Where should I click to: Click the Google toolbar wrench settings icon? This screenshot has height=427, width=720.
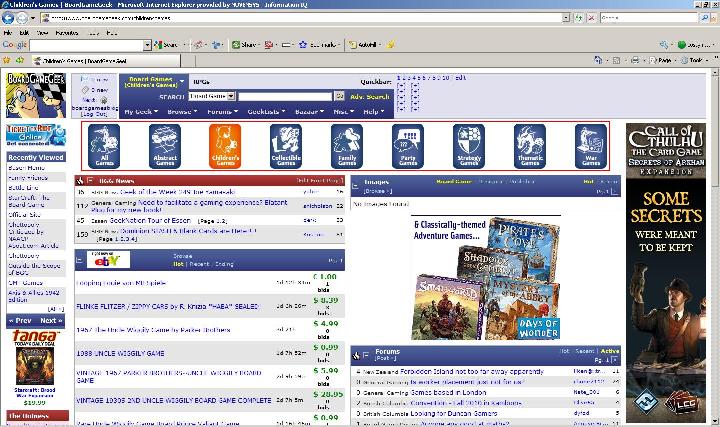point(664,45)
